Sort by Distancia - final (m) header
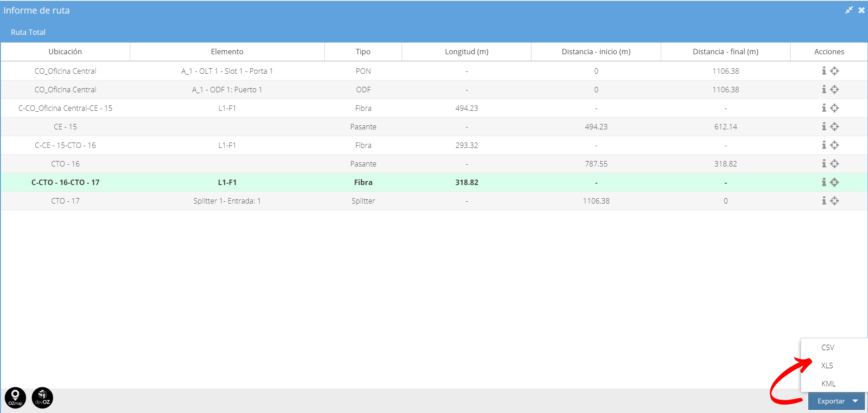This screenshot has width=868, height=413. (x=726, y=52)
